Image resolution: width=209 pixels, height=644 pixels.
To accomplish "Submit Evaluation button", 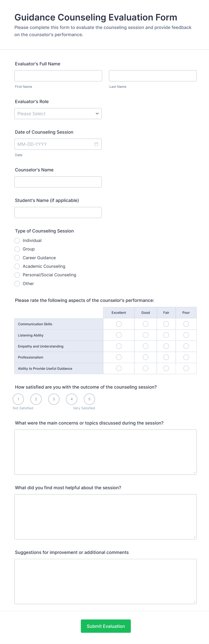I will click(106, 626).
